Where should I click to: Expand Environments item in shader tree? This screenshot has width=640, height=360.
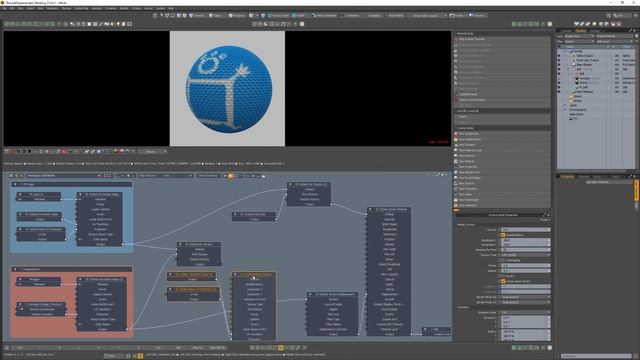point(566,110)
